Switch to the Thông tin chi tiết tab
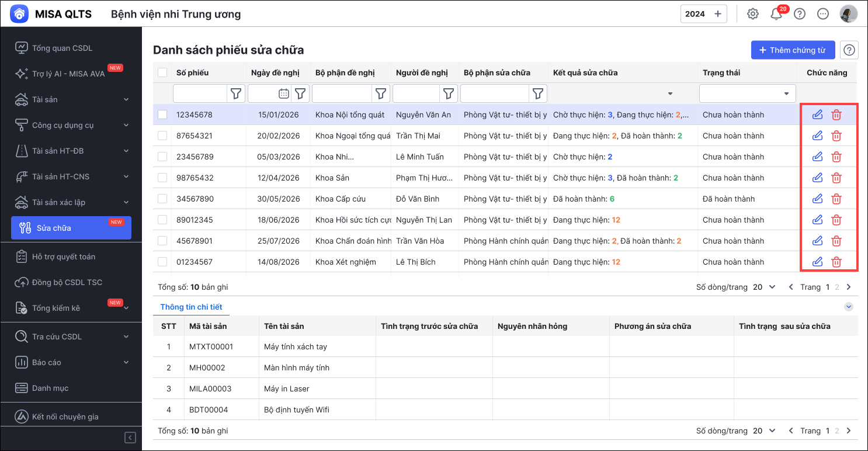This screenshot has width=868, height=451. pyautogui.click(x=191, y=307)
